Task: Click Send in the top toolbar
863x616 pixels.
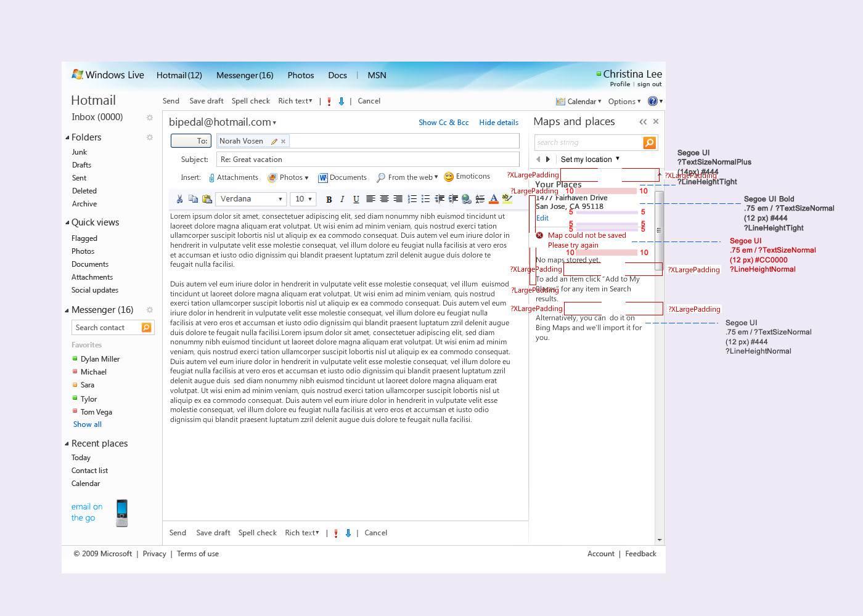Action: [171, 101]
